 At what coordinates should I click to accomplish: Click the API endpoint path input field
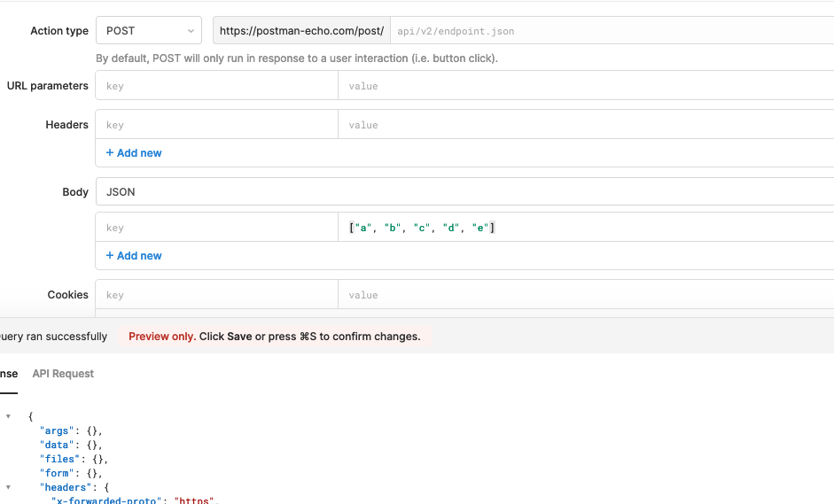pyautogui.click(x=612, y=31)
